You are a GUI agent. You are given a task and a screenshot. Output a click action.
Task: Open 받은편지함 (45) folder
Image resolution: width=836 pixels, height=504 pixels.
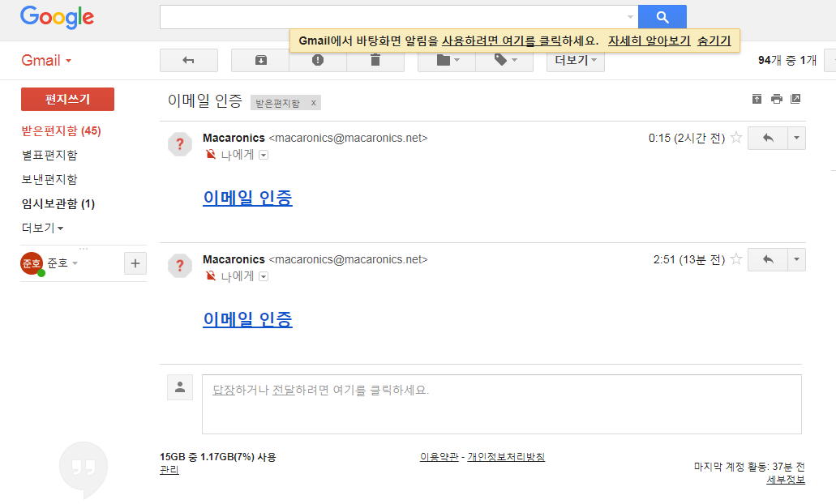(x=62, y=130)
